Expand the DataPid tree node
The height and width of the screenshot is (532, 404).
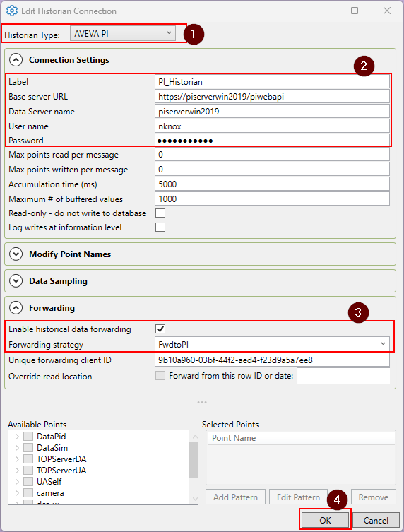[x=17, y=437]
